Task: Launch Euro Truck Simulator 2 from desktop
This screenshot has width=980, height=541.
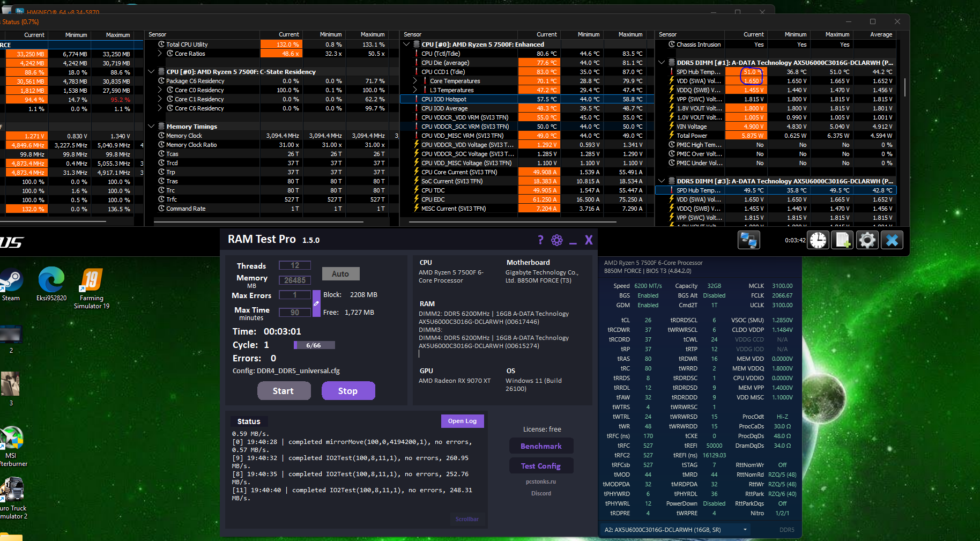Action: click(x=13, y=499)
